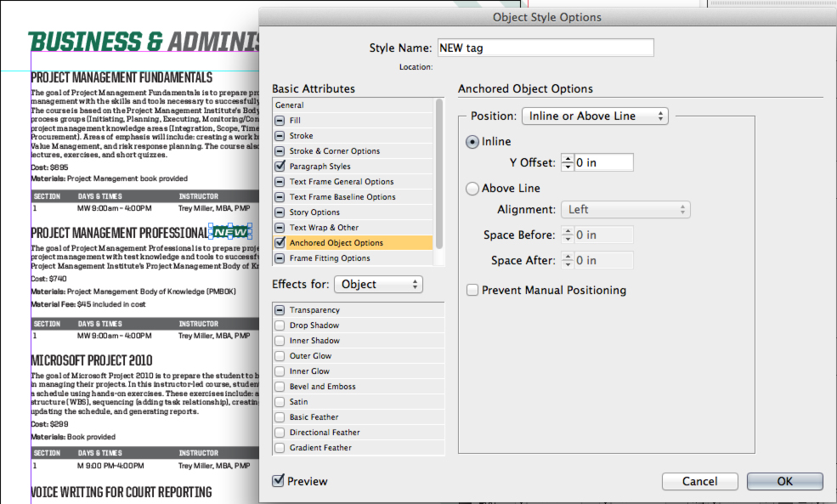Enable the Gradient Feather effect
The width and height of the screenshot is (837, 504).
point(280,447)
